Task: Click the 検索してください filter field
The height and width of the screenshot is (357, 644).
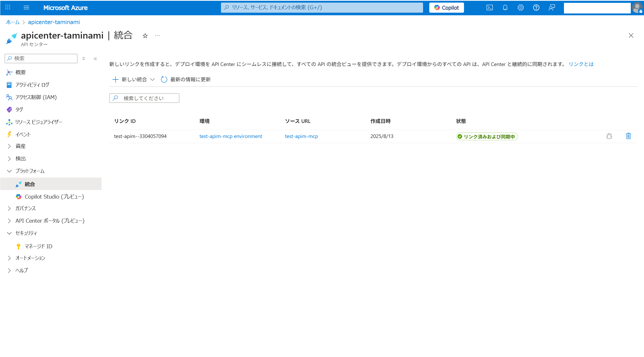Action: (144, 98)
